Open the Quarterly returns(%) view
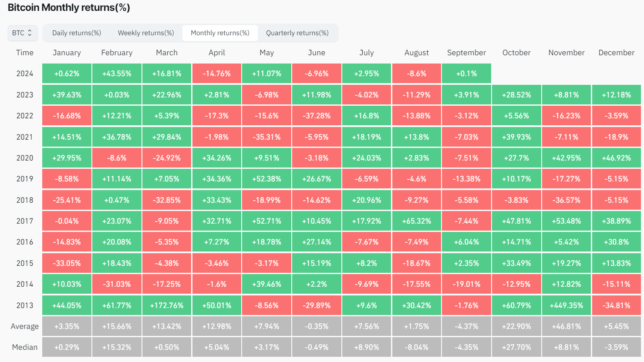The width and height of the screenshot is (644, 362). [x=299, y=33]
